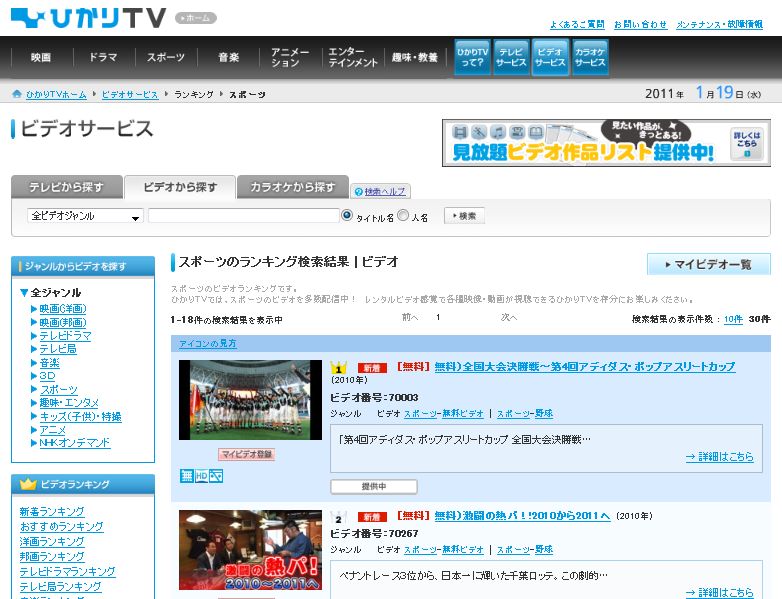Click the search help question-mark icon
This screenshot has height=599, width=782.
pyautogui.click(x=358, y=192)
